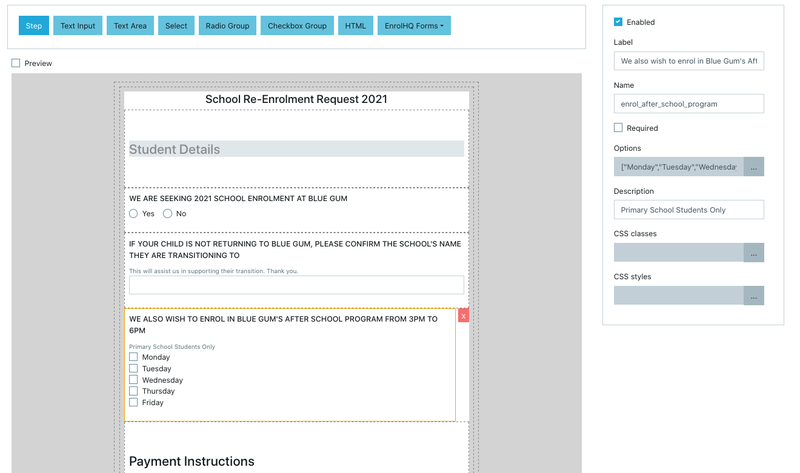The width and height of the screenshot is (800, 473).
Task: Open the EnrolHQ Forms dropdown
Action: coord(414,26)
